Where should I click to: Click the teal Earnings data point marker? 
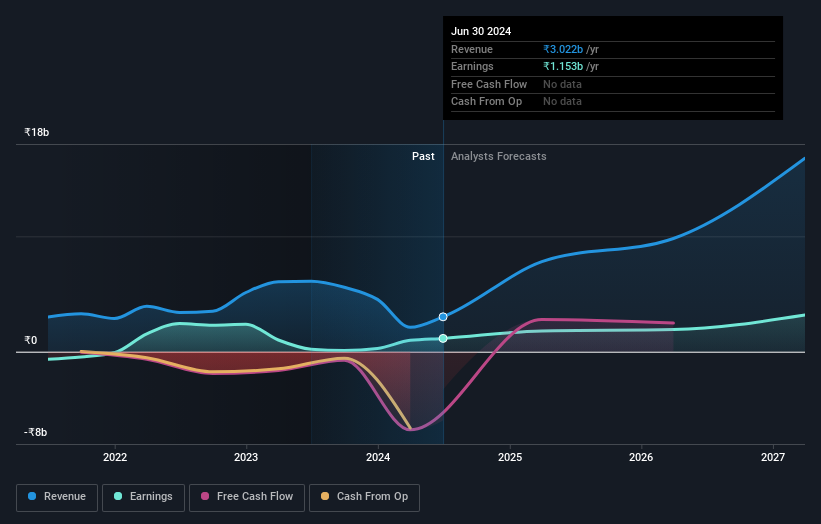click(443, 338)
